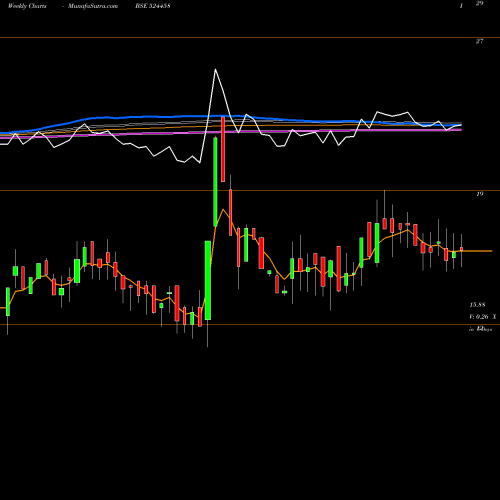Click the 'BSE 524458' symbol label
The image size is (500, 500).
(153, 6)
